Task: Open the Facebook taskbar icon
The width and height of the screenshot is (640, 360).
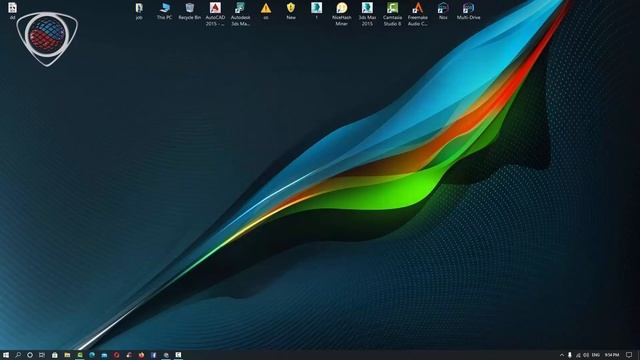Action: click(153, 355)
